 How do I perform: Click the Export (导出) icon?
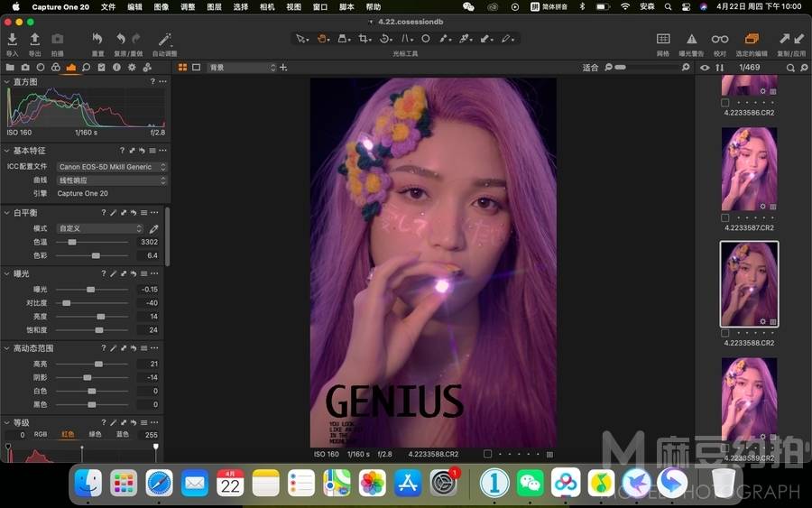coord(34,40)
